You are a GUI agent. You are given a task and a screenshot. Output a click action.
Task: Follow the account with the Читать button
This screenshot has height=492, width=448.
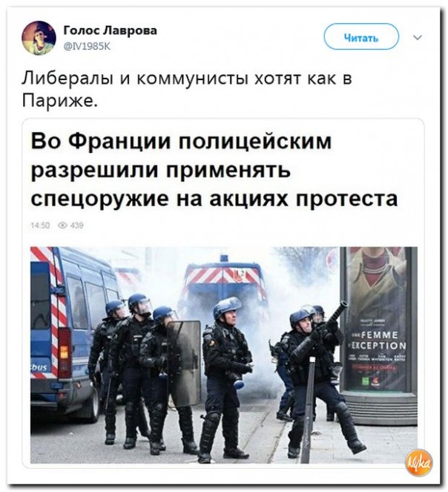[361, 37]
